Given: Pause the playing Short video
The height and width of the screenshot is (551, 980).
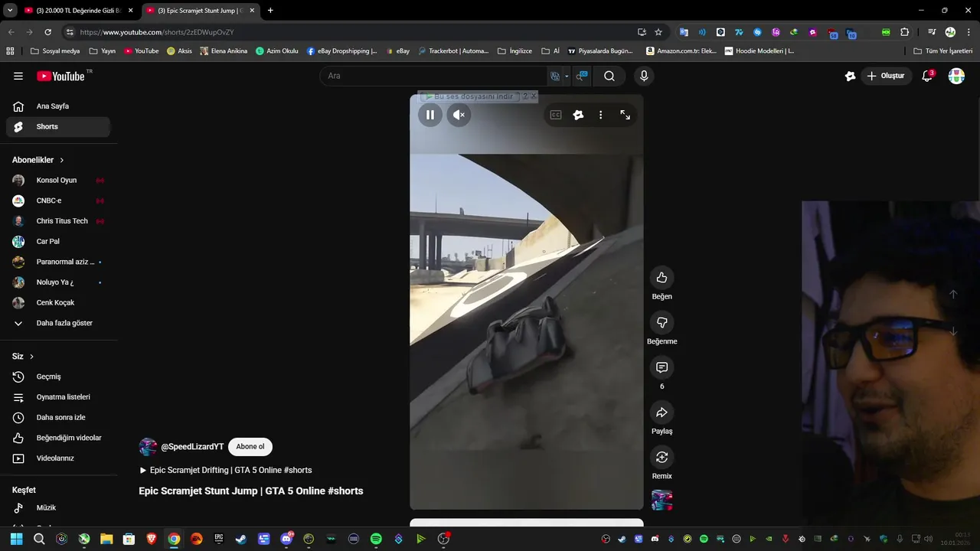Looking at the screenshot, I should click(430, 115).
